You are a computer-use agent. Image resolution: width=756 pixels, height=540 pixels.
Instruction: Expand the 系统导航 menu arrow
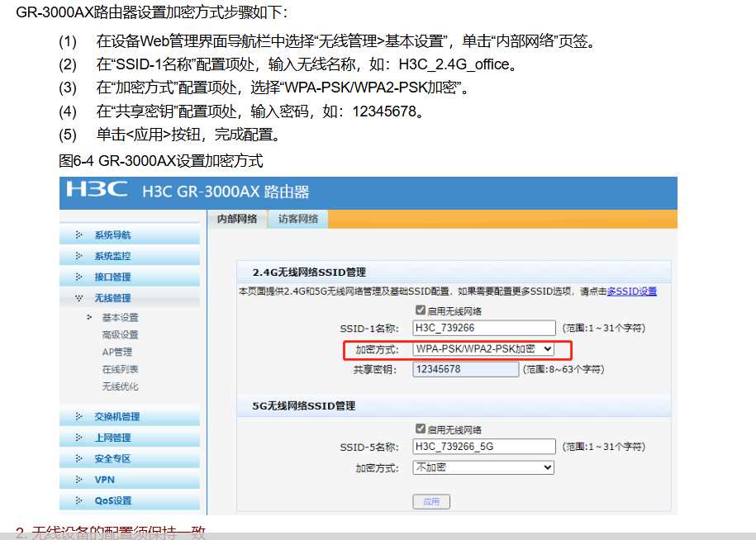tap(78, 234)
